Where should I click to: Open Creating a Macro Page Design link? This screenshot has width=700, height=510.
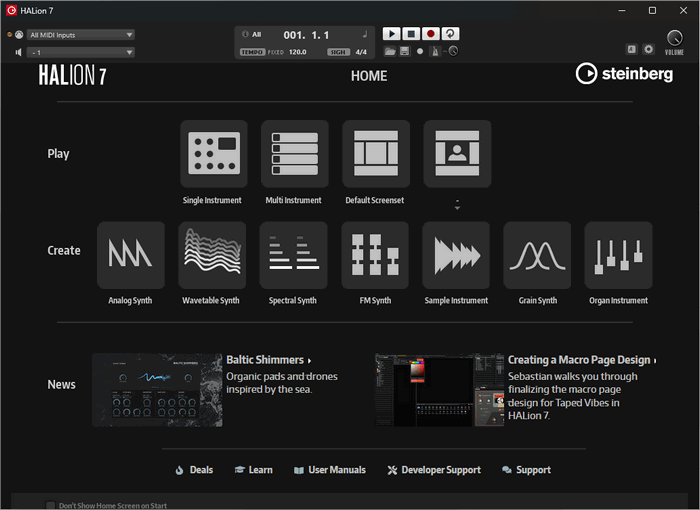tap(582, 360)
